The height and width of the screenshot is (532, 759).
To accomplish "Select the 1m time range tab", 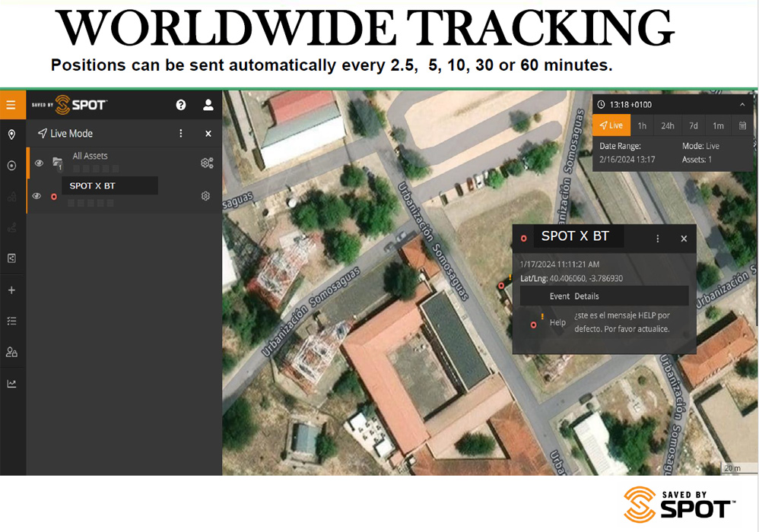I will tap(719, 125).
